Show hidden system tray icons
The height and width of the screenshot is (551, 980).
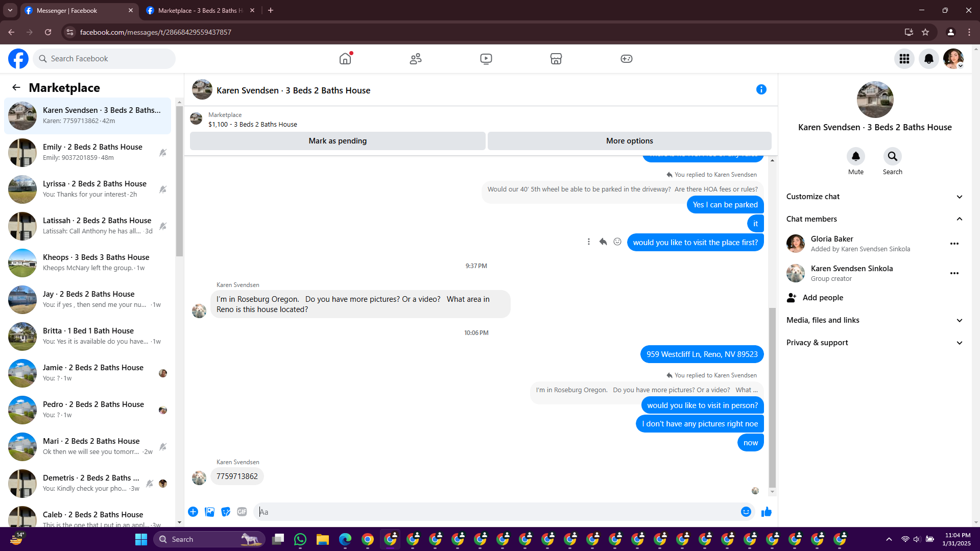pyautogui.click(x=889, y=539)
